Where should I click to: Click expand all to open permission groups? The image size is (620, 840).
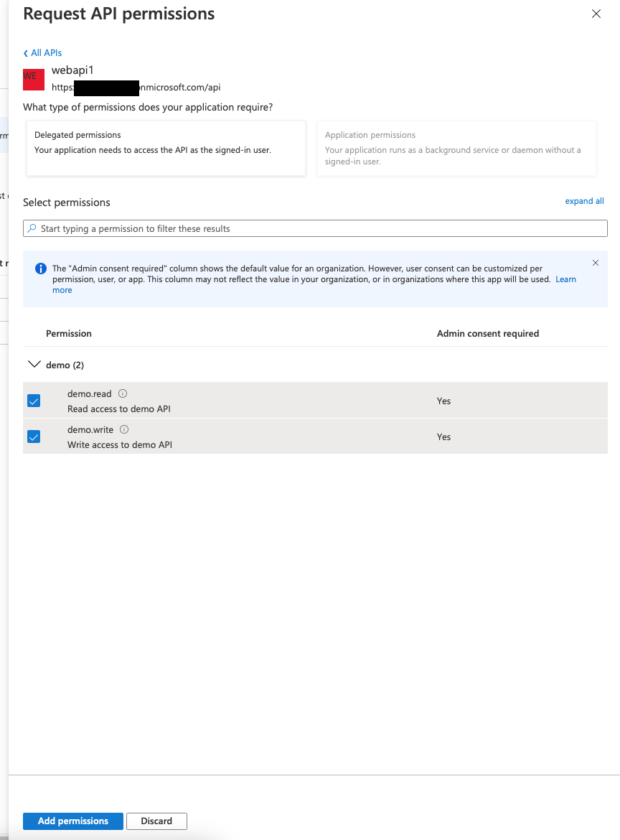point(584,201)
